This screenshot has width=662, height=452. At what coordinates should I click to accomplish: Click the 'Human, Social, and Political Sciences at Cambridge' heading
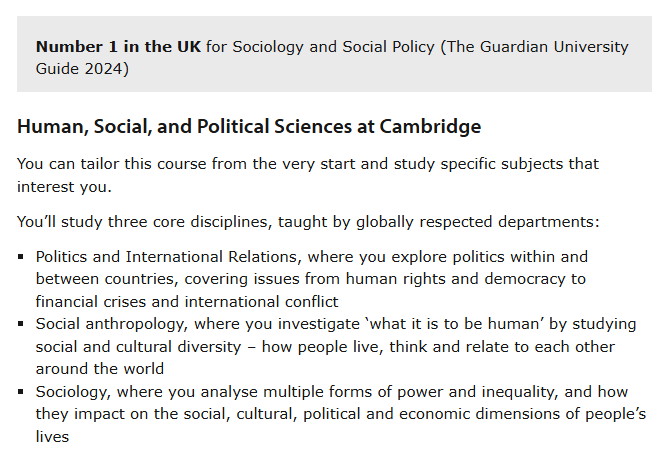[249, 127]
